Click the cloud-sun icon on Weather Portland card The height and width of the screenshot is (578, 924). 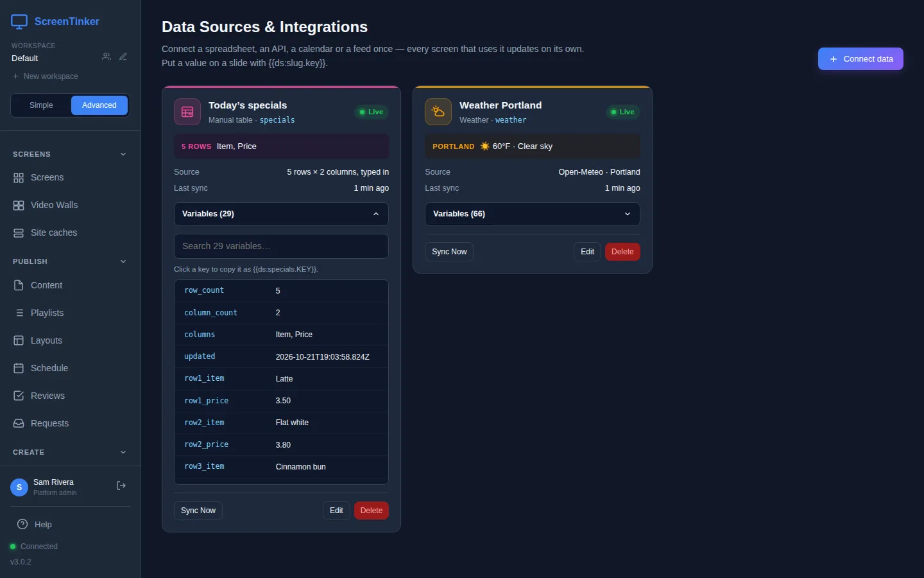[438, 112]
